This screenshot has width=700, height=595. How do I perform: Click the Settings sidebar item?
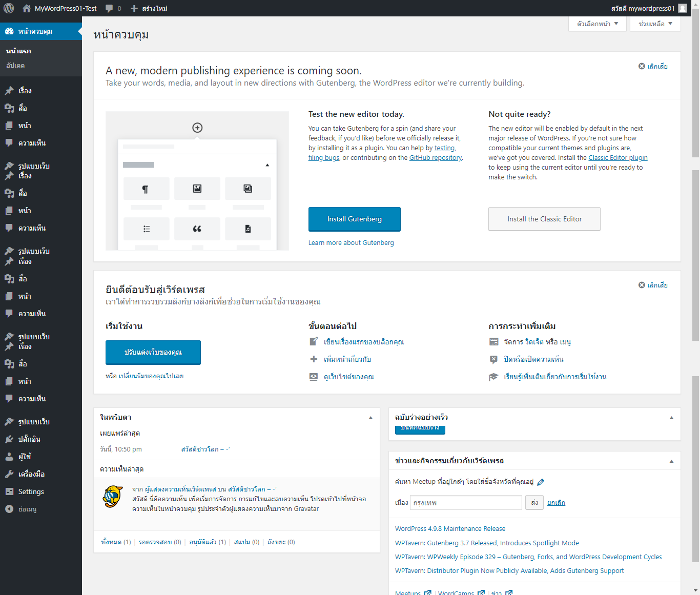click(x=31, y=491)
